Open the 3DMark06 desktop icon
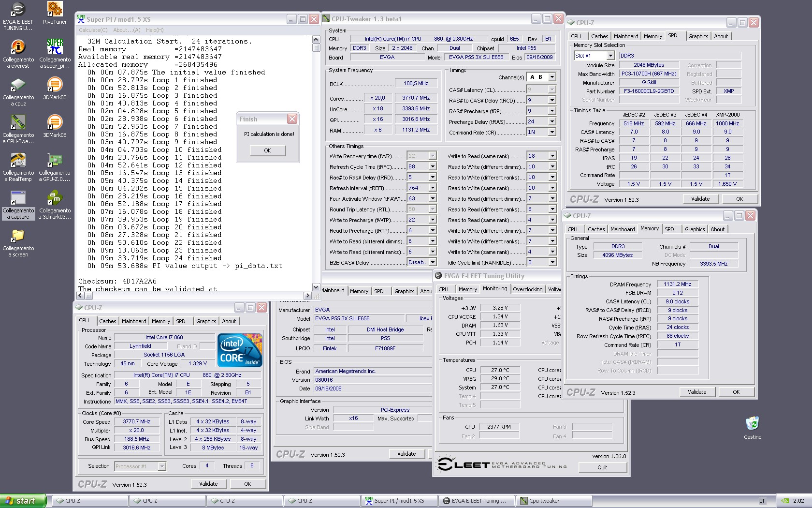812x508 pixels. pyautogui.click(x=55, y=126)
